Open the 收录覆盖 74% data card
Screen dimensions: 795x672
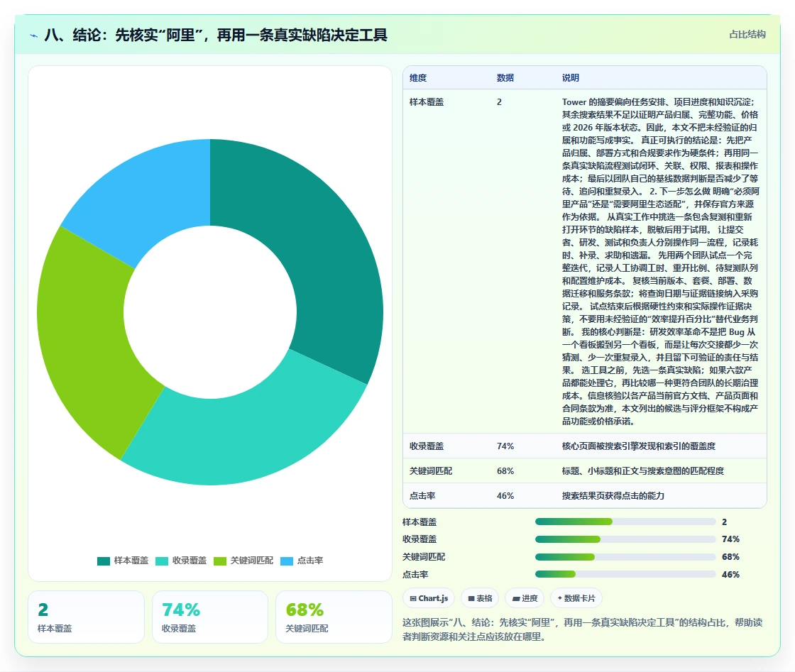point(210,617)
